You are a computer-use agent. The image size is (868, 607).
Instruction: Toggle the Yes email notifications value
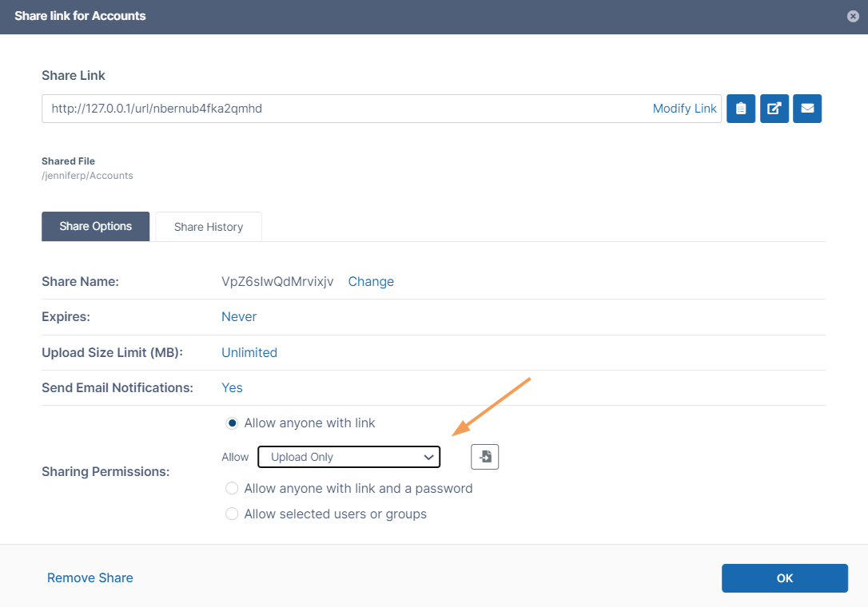[x=232, y=388]
